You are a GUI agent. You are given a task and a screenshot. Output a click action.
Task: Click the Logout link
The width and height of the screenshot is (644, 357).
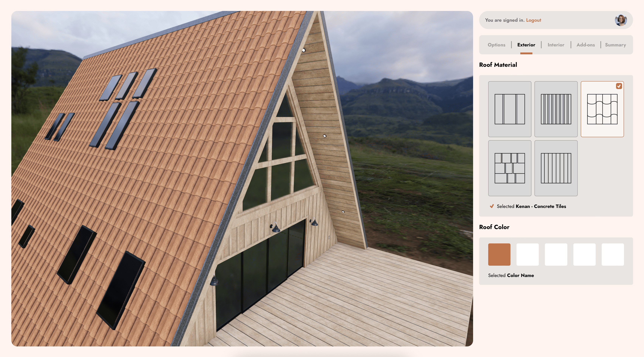click(x=534, y=20)
